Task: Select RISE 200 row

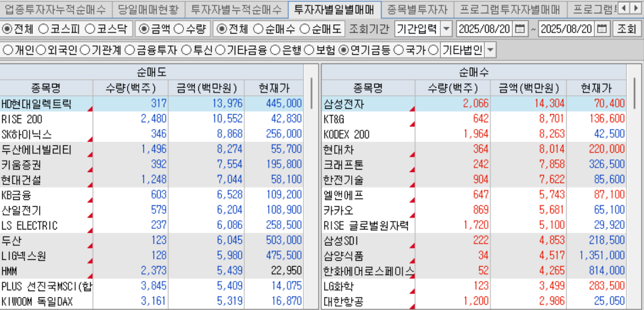Action: click(152, 119)
